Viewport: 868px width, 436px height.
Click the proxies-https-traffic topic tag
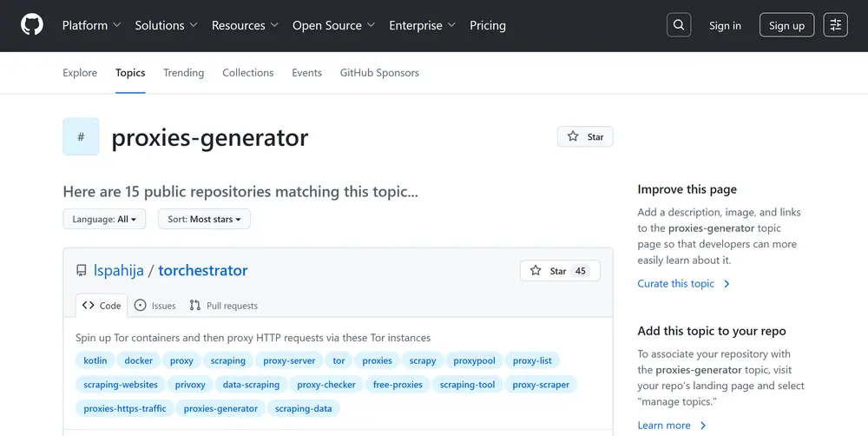(x=124, y=408)
